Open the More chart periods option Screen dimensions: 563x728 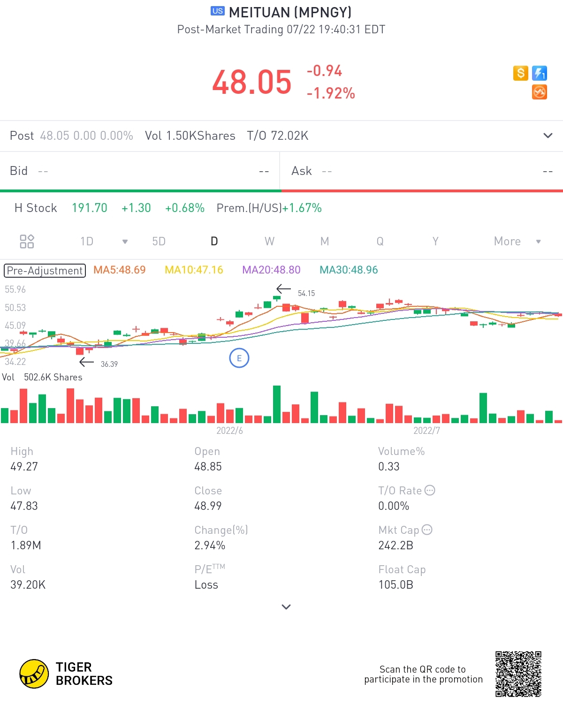(x=507, y=241)
